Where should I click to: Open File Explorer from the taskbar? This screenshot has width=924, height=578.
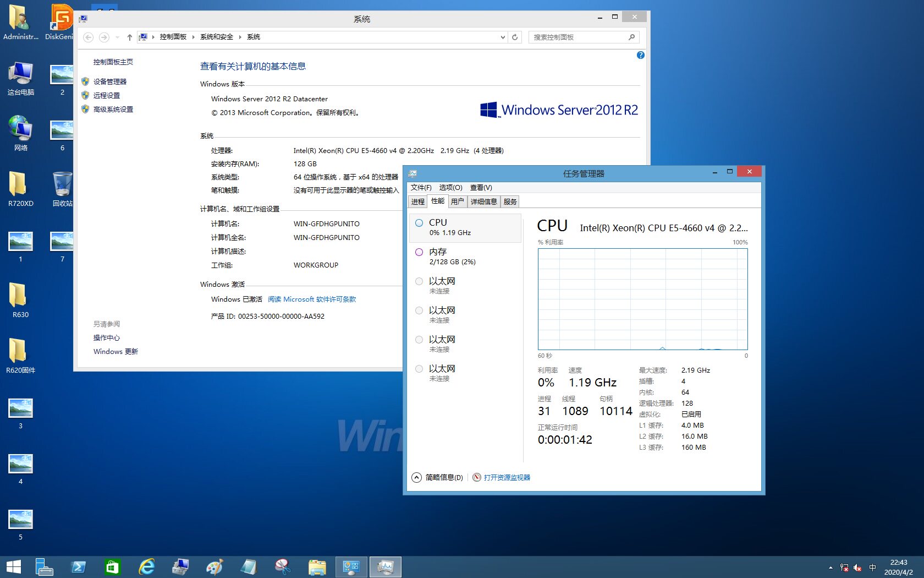click(x=317, y=567)
